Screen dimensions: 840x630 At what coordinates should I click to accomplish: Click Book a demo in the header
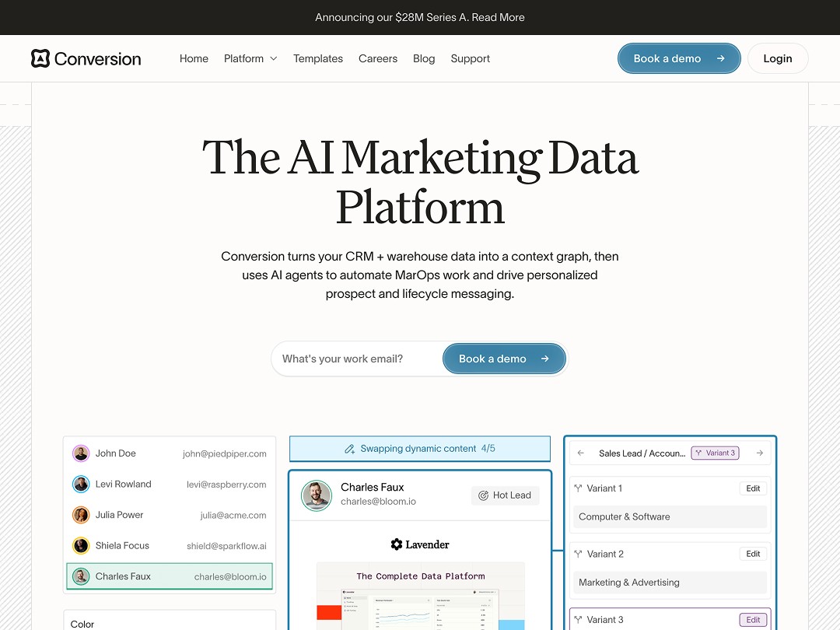[678, 58]
